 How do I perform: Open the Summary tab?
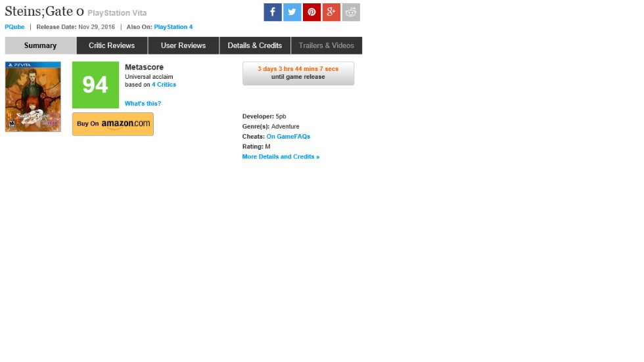(x=41, y=45)
